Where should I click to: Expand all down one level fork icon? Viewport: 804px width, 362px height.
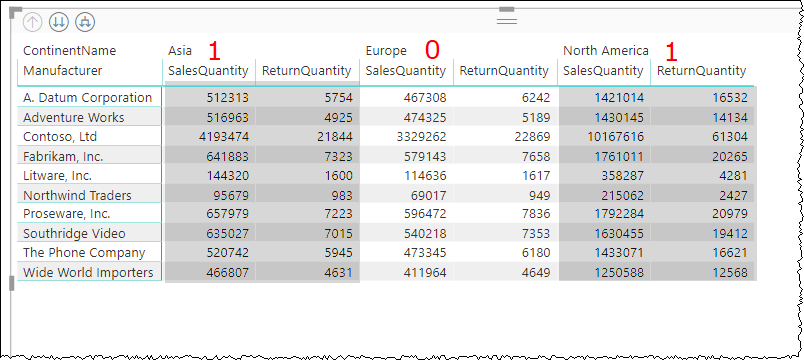coord(85,22)
